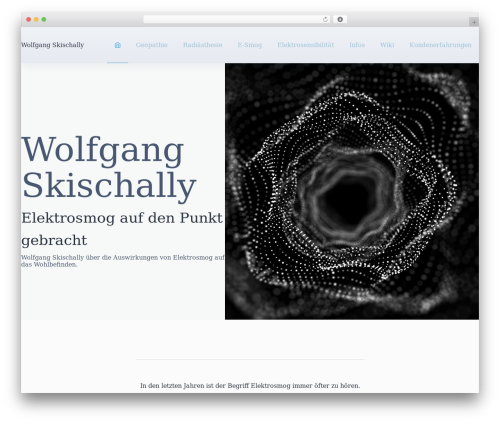Image resolution: width=500 pixels, height=423 pixels.
Task: Open the Radiästhesie menu item
Action: (202, 45)
